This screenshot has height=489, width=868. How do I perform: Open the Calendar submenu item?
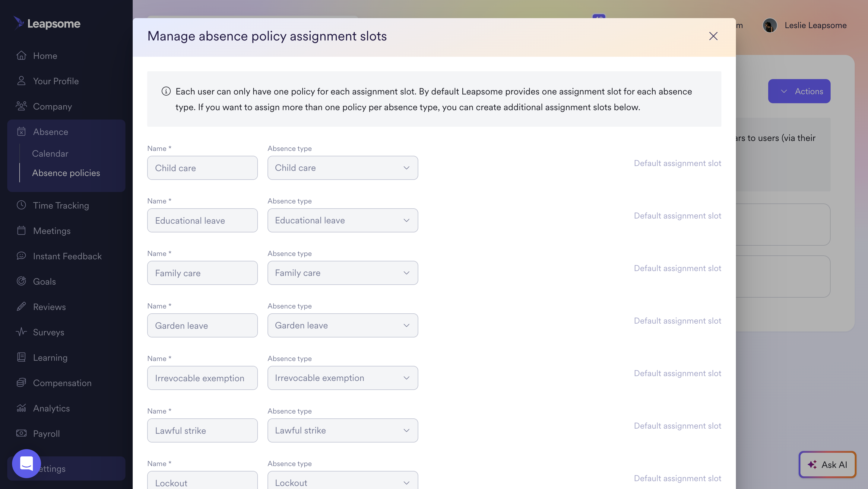coord(50,153)
